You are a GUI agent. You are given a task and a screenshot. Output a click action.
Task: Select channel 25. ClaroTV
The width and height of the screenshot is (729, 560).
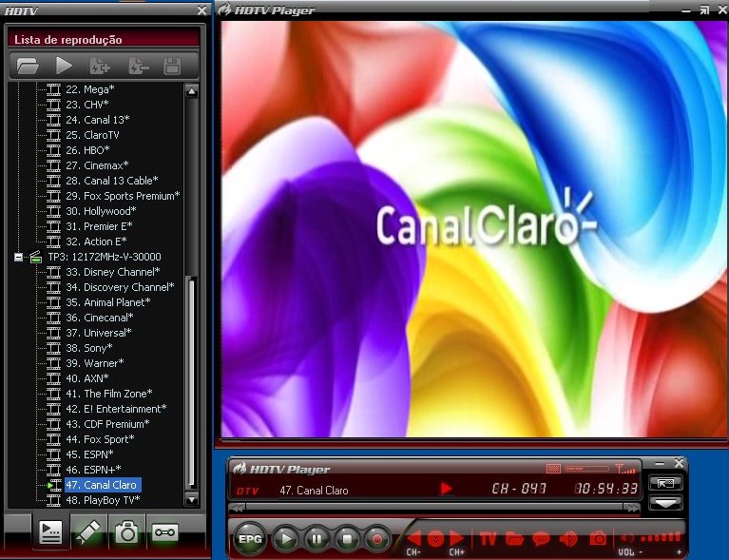coord(92,135)
